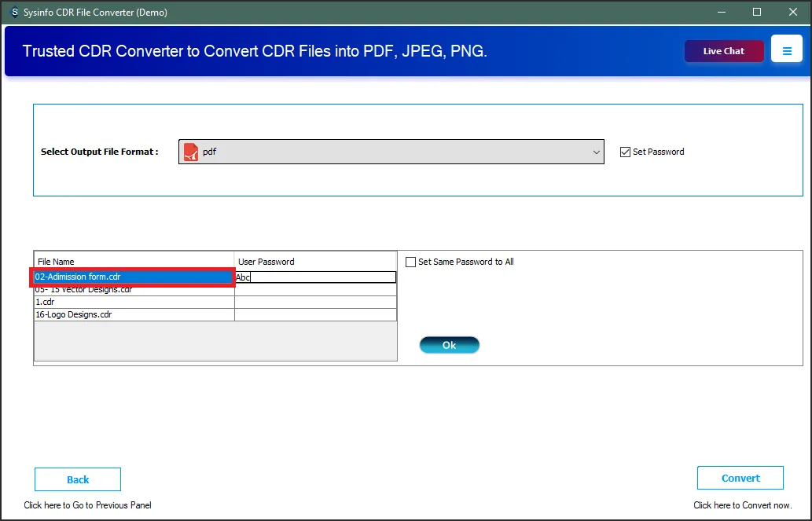Click password cell for 1.cdr
Screen dimensions: 812x521
pyautogui.click(x=315, y=302)
